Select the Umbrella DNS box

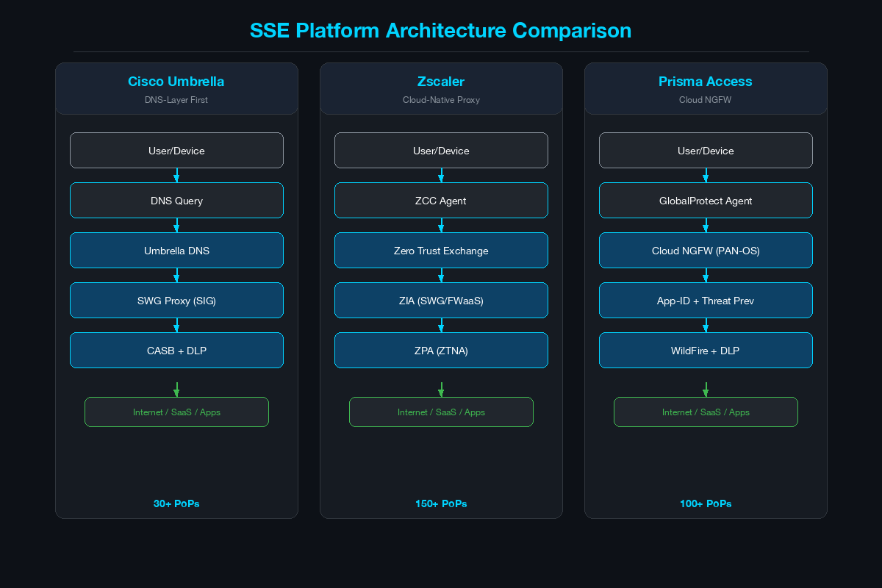pyautogui.click(x=176, y=251)
